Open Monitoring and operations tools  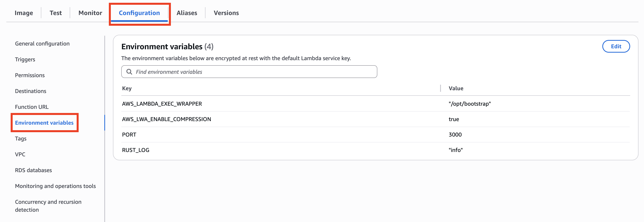(x=55, y=186)
